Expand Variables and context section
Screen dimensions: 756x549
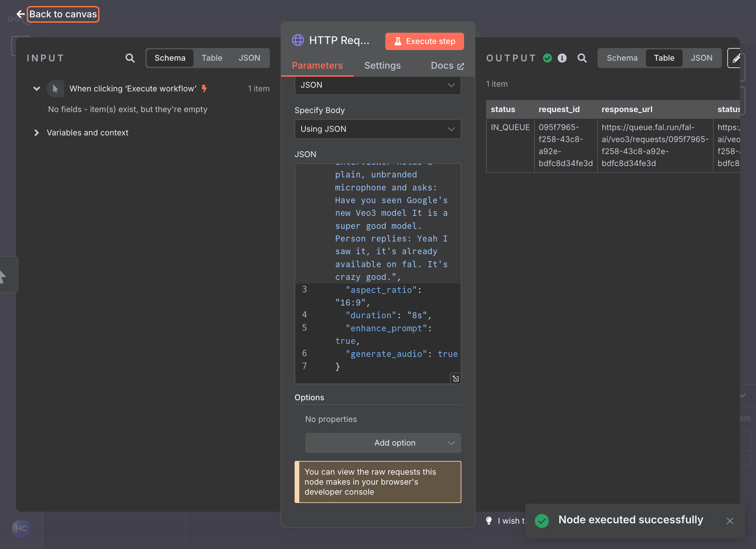[x=37, y=133]
